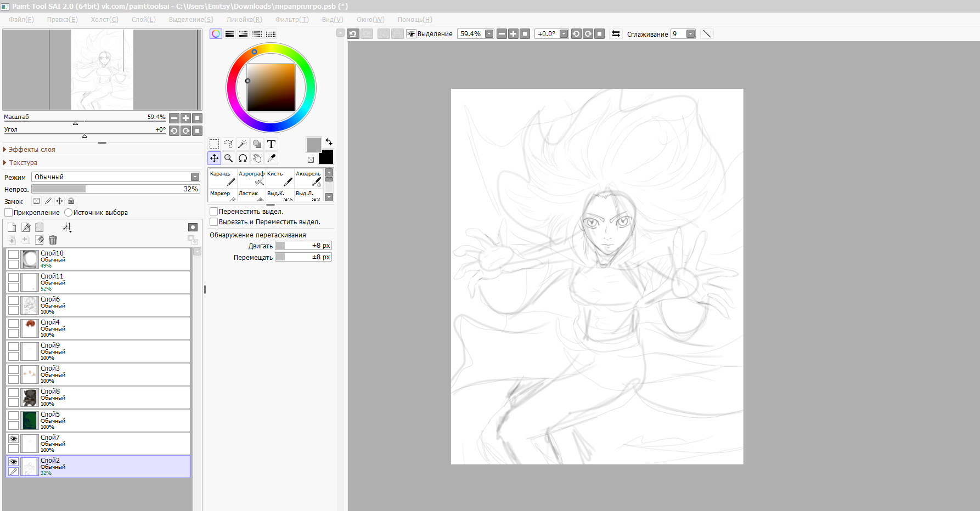The width and height of the screenshot is (980, 511).
Task: Select the Источник выбора radio button
Action: click(69, 213)
